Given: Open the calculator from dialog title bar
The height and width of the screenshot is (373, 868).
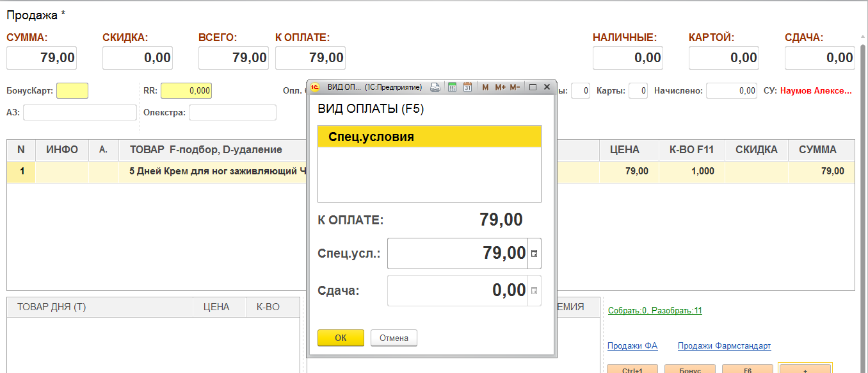Looking at the screenshot, I should click(452, 87).
